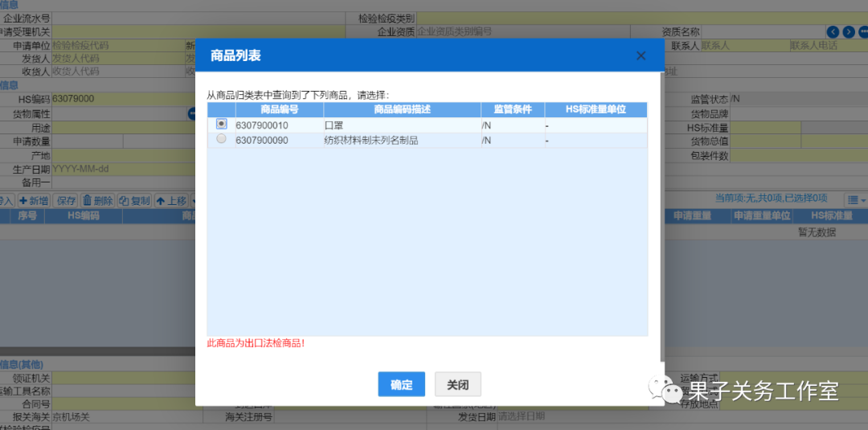Select radio button for 6307900090 row
The height and width of the screenshot is (430, 868).
222,140
